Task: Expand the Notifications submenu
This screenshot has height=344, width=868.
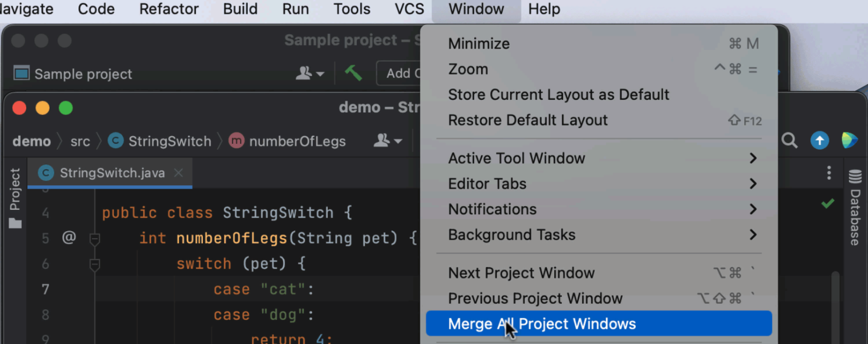Action: [598, 209]
